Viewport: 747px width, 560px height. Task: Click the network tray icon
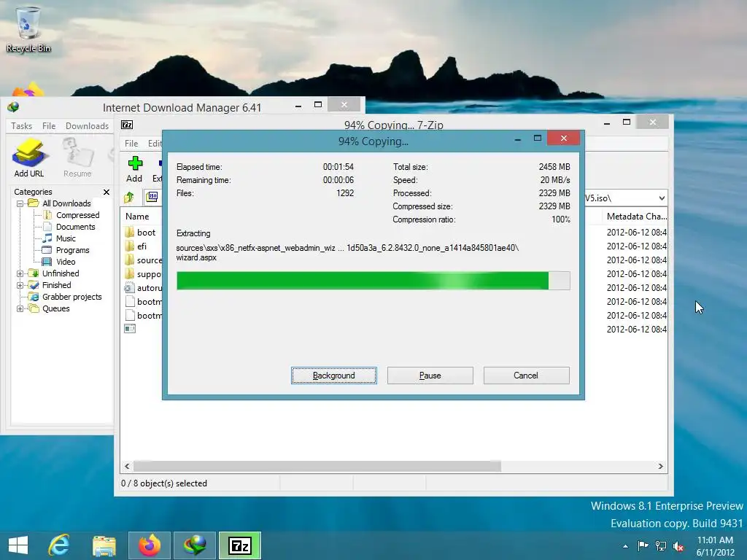click(x=661, y=545)
